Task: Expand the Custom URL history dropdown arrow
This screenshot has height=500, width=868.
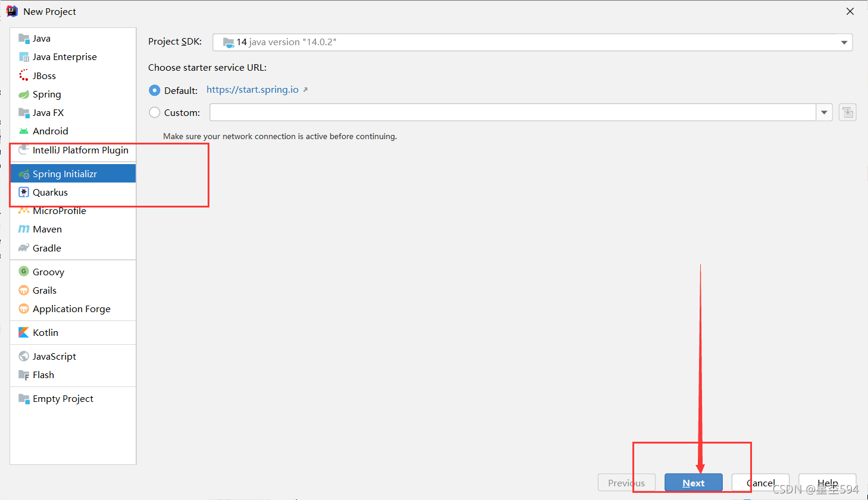Action: [825, 112]
